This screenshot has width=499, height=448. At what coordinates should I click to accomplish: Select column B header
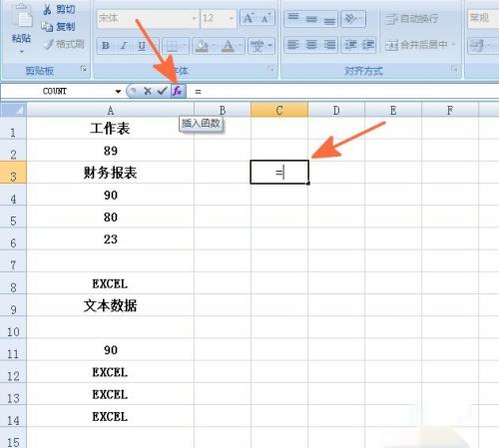223,110
